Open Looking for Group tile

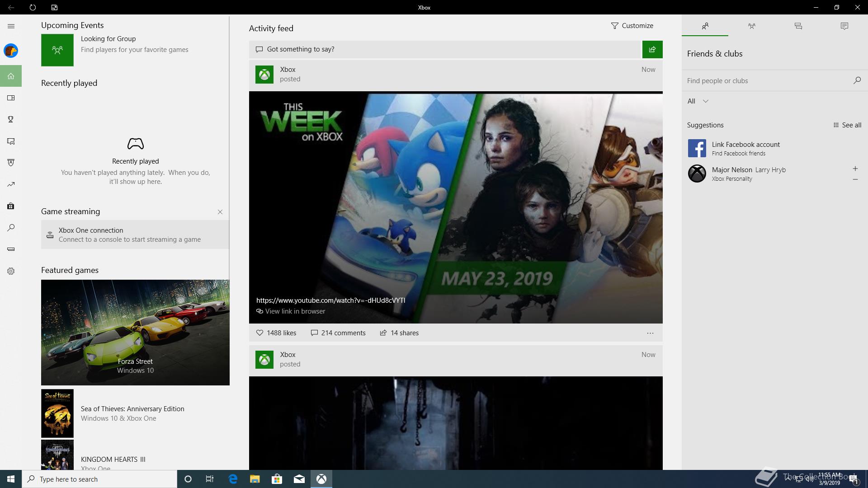pyautogui.click(x=135, y=50)
